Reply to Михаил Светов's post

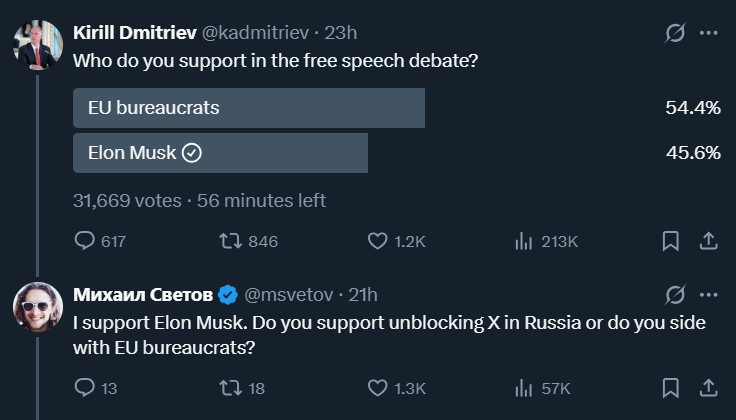click(85, 387)
